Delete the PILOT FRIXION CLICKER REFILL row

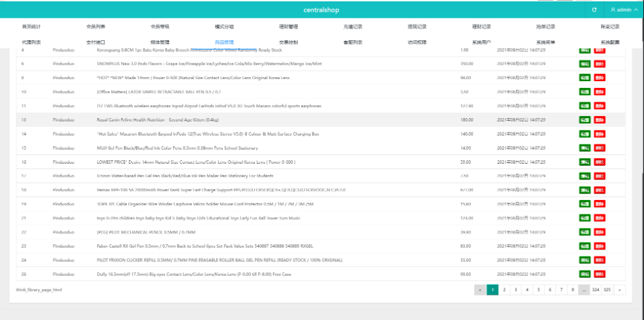pos(600,260)
